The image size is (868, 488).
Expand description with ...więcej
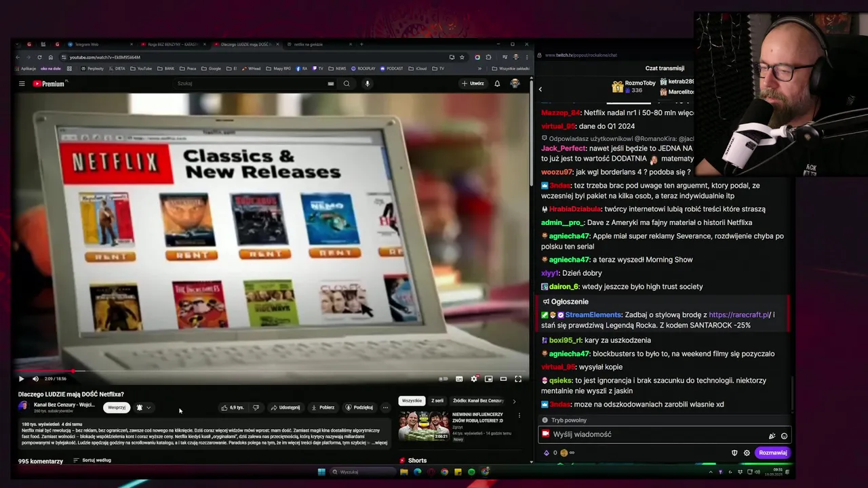click(379, 443)
